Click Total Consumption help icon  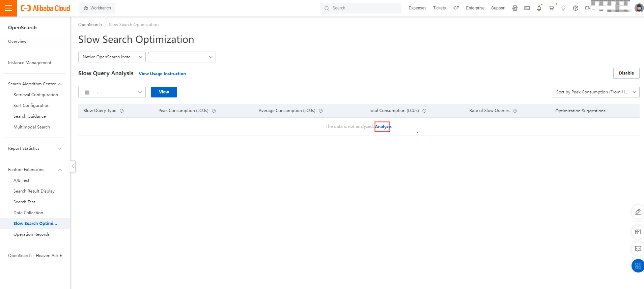424,111
